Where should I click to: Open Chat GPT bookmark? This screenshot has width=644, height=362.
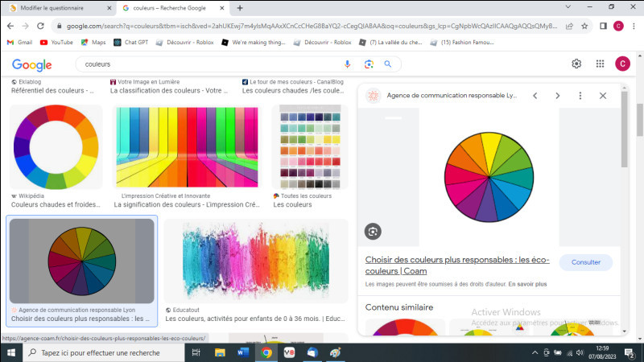[130, 43]
